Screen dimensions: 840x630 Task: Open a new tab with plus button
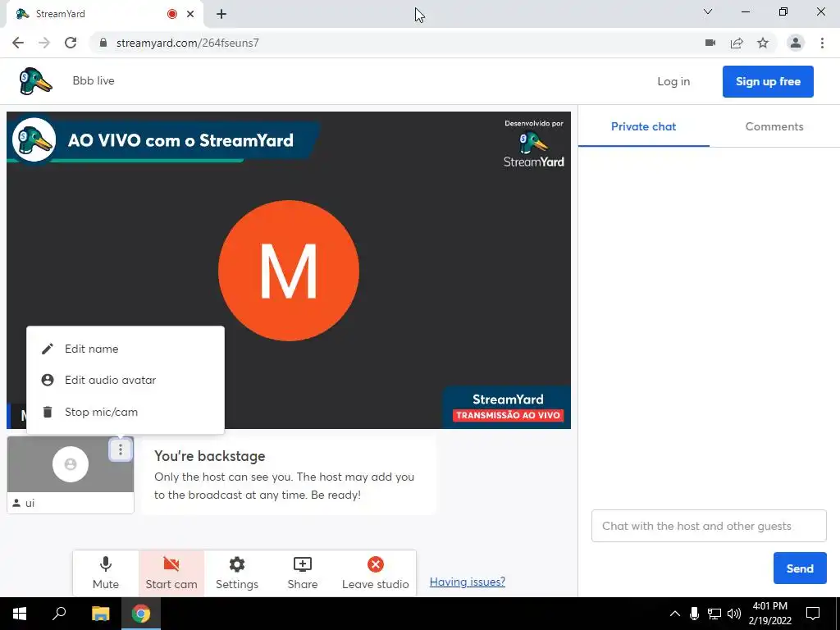pos(221,14)
